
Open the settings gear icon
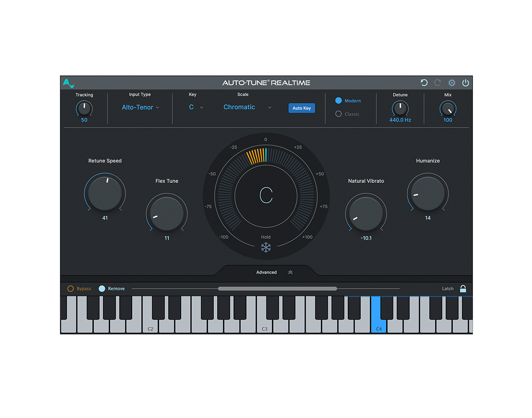(451, 83)
